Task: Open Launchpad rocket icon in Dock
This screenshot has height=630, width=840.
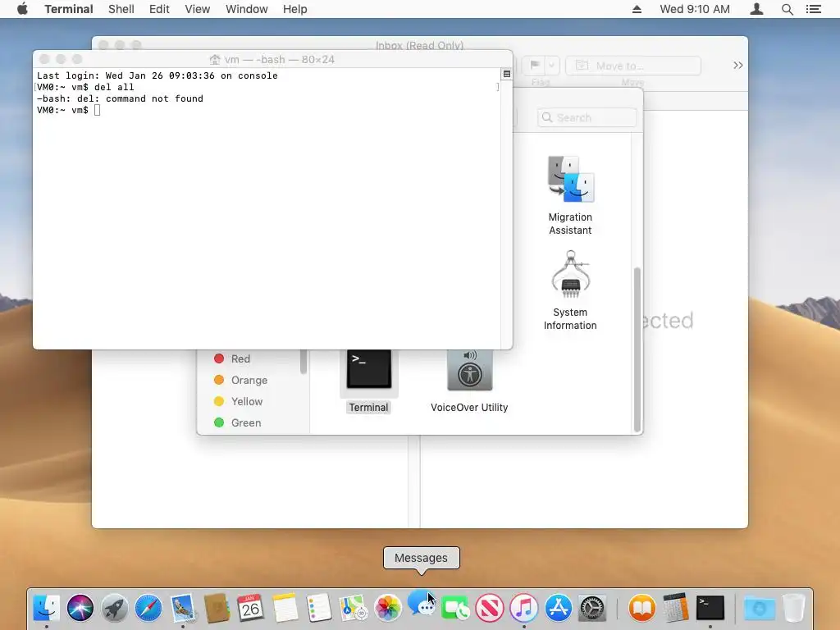Action: (115, 608)
